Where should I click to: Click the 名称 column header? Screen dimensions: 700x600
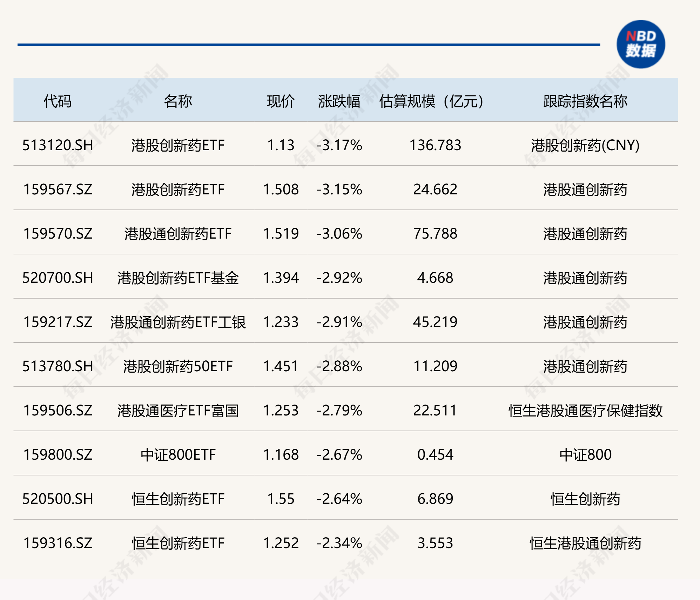point(178,101)
